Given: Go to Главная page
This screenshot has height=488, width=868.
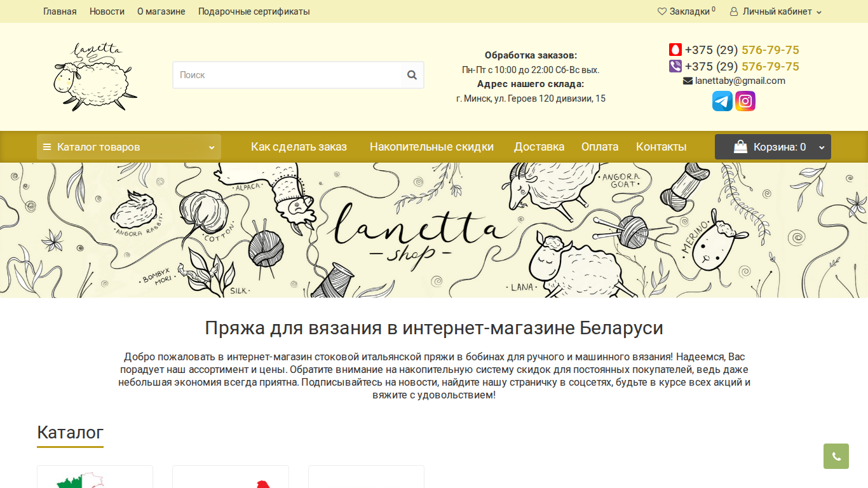Looking at the screenshot, I should (60, 11).
